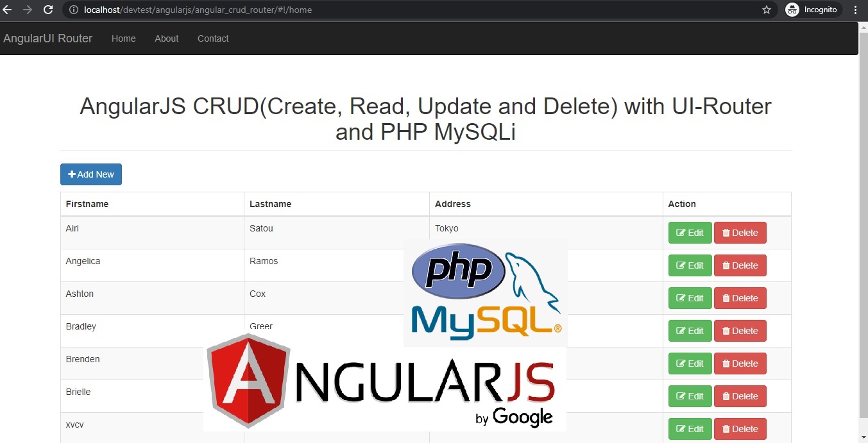This screenshot has height=443, width=868.
Task: Reload the page with refresh icon
Action: coord(48,10)
